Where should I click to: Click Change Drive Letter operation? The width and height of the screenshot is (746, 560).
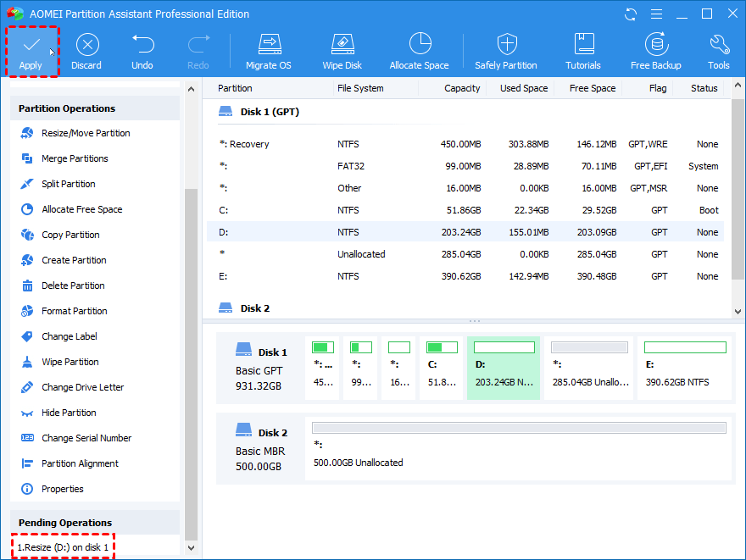coord(82,387)
